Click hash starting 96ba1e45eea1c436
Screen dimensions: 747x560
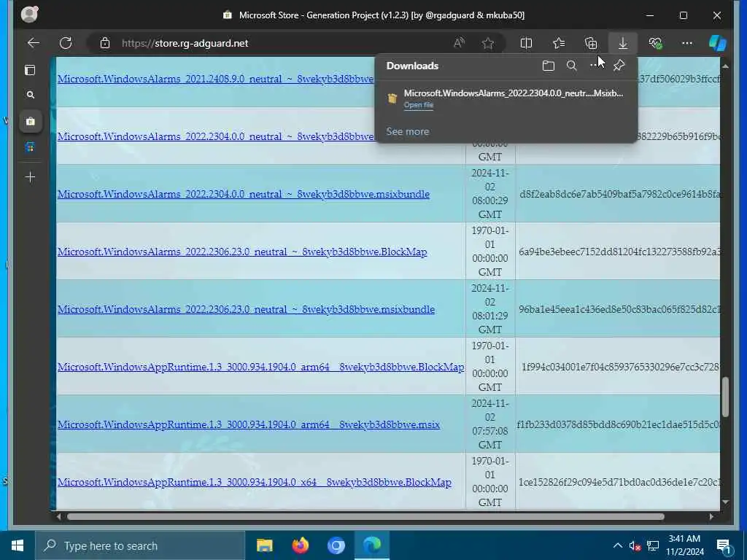click(619, 309)
